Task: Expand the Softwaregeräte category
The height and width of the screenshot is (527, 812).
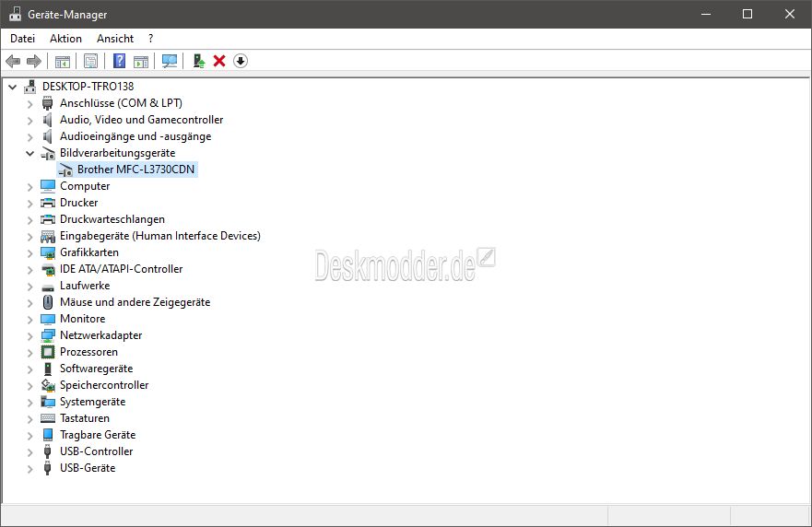Action: click(30, 369)
